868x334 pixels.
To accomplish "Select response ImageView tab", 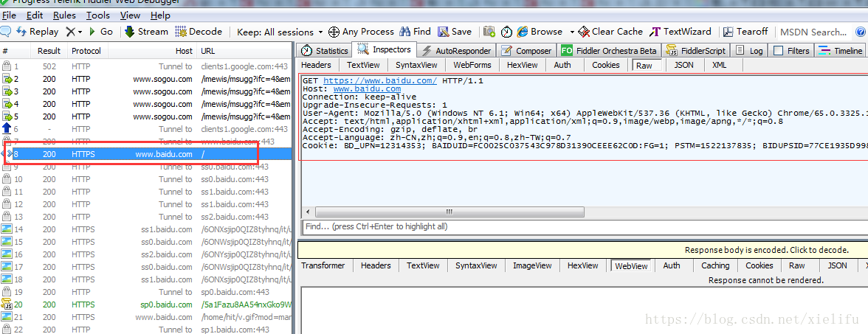I will [532, 265].
